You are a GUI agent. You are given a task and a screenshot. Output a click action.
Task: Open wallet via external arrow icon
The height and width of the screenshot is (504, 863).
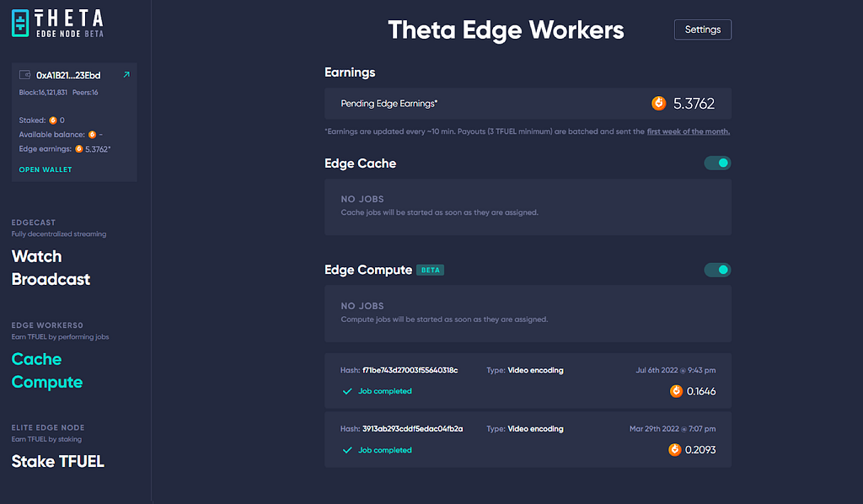[126, 75]
